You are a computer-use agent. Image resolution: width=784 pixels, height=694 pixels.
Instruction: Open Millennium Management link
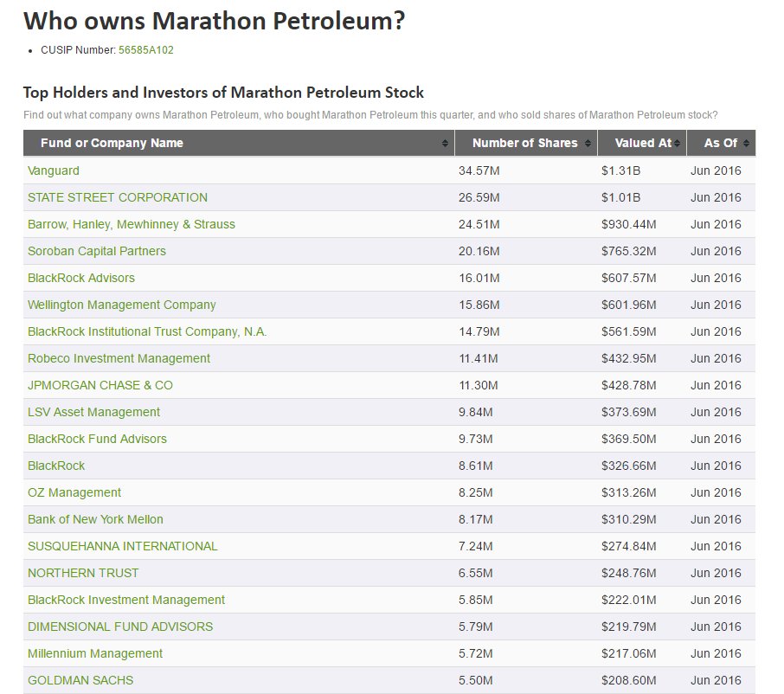pyautogui.click(x=95, y=653)
